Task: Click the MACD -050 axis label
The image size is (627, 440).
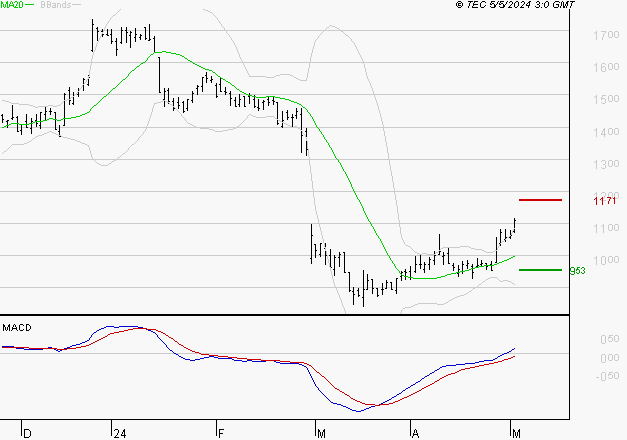Action: 607,376
